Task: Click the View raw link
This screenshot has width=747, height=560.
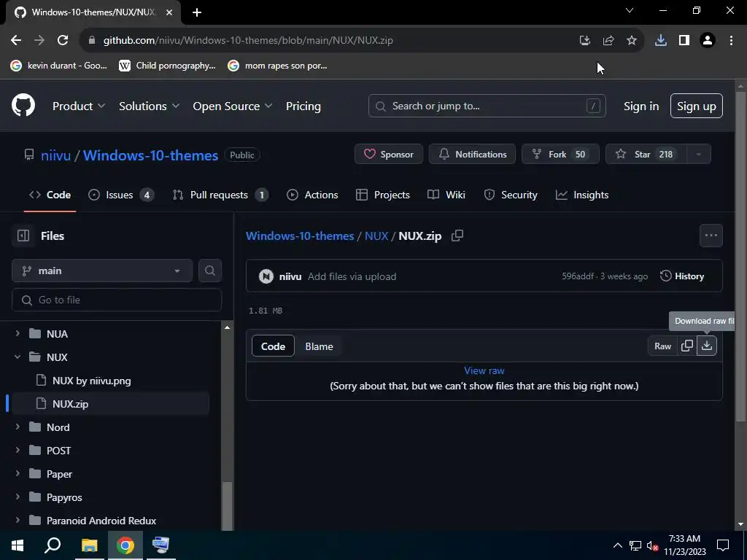Action: (x=484, y=370)
